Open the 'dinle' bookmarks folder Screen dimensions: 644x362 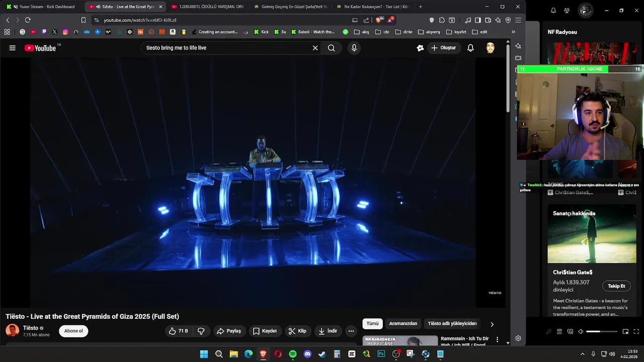404,32
